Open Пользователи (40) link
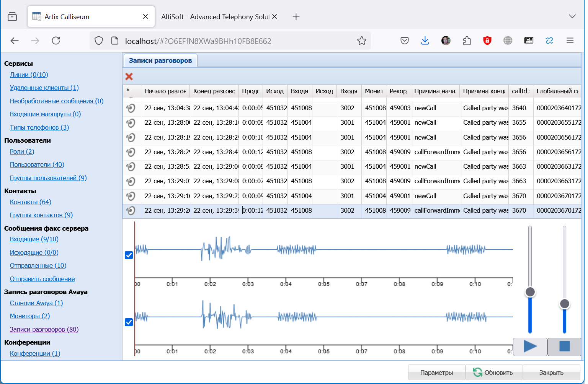The width and height of the screenshot is (588, 384). click(x=37, y=164)
